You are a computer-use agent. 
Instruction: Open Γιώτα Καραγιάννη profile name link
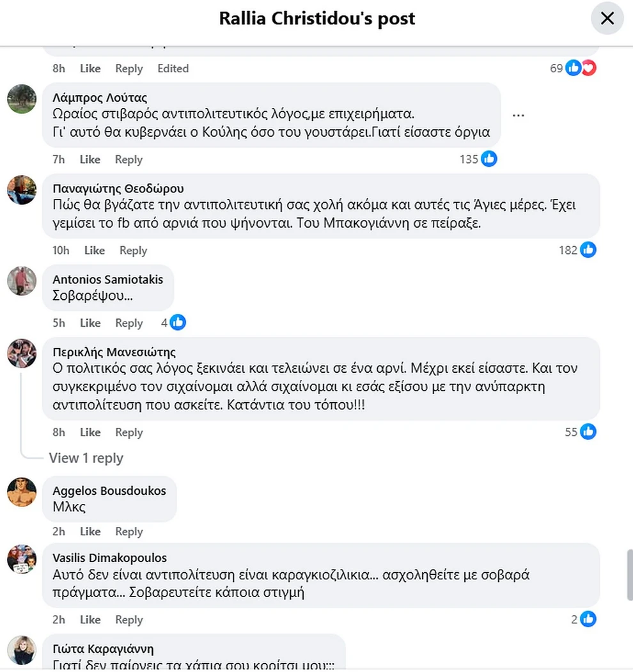pyautogui.click(x=103, y=649)
